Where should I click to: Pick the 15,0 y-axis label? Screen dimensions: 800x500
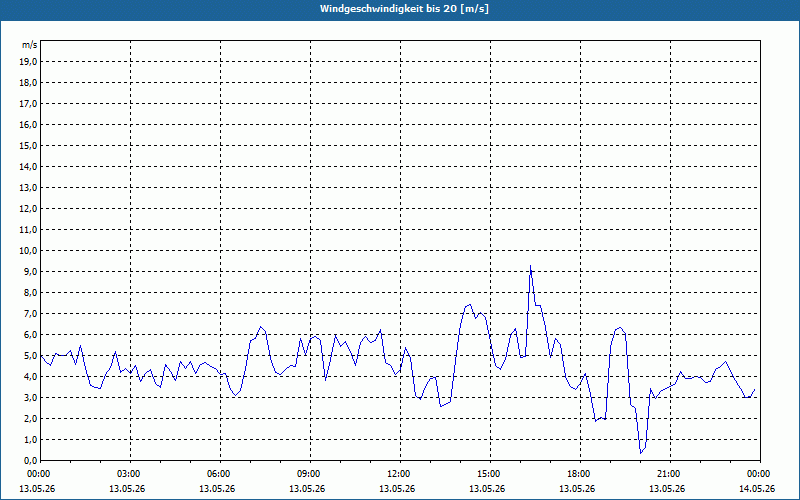click(x=28, y=145)
